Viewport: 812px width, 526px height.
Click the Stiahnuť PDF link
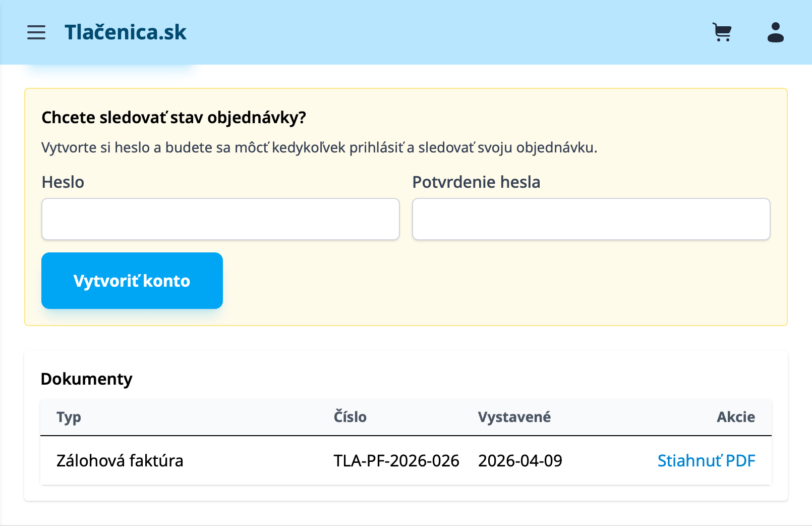(x=706, y=460)
